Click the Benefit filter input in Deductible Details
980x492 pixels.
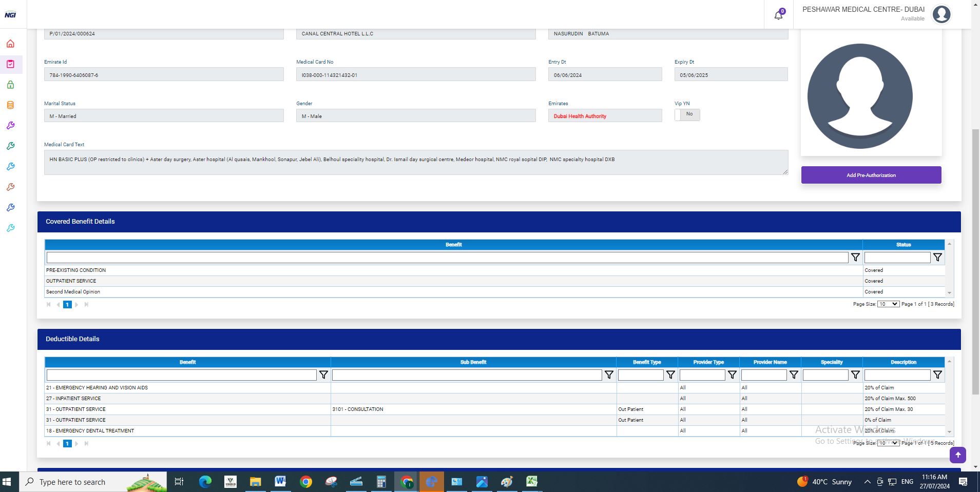[x=181, y=375]
